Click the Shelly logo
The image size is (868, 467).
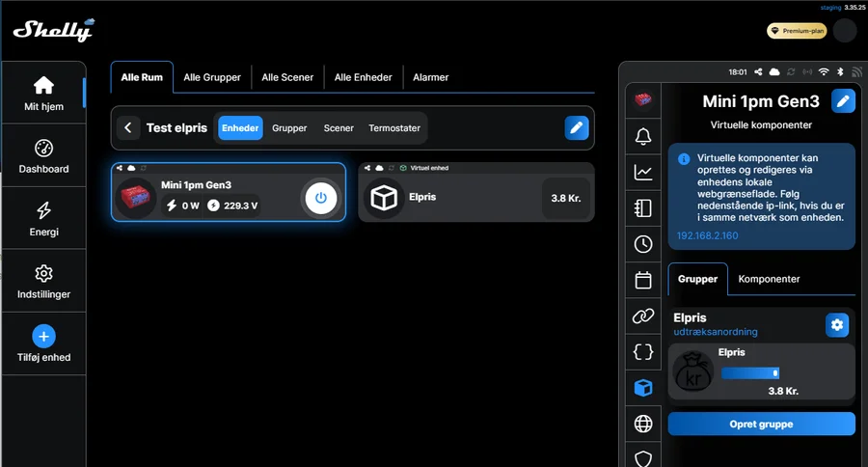54,30
